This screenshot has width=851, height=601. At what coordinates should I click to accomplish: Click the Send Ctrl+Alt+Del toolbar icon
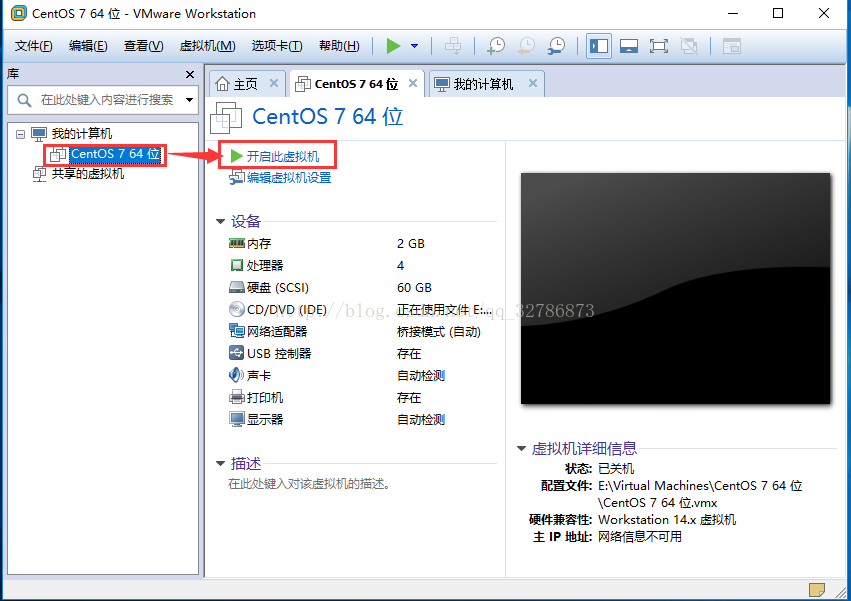[453, 46]
